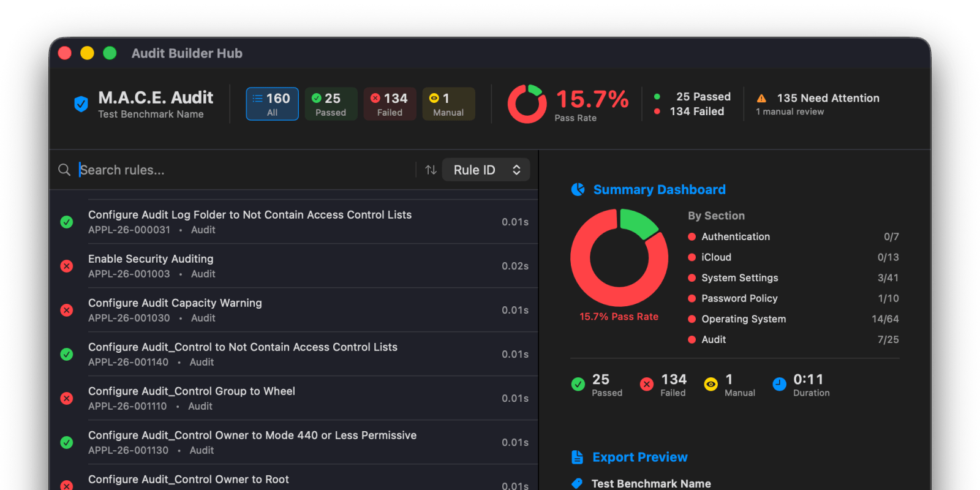
Task: Filter to the 1 Manual rule
Action: click(448, 104)
